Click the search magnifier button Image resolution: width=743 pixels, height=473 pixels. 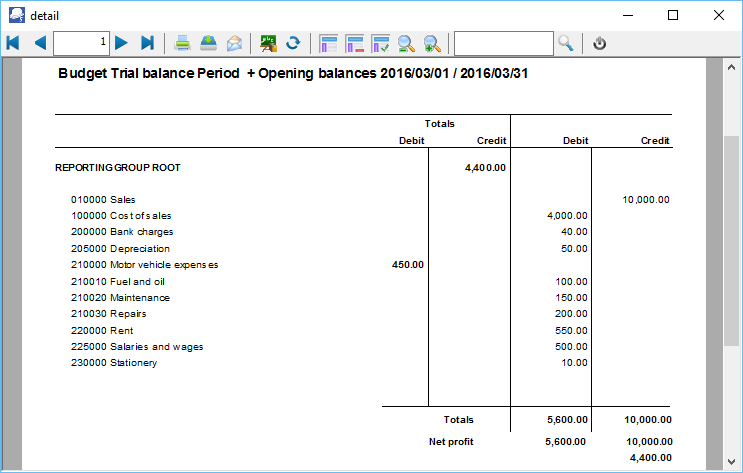566,43
